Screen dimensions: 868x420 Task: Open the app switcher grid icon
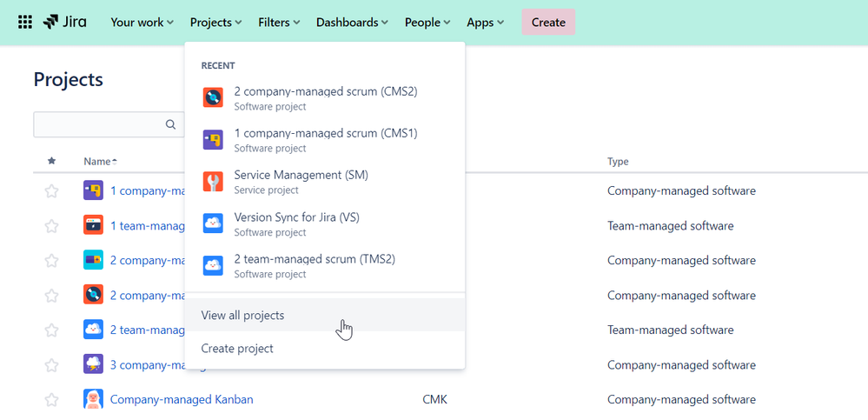click(x=25, y=22)
